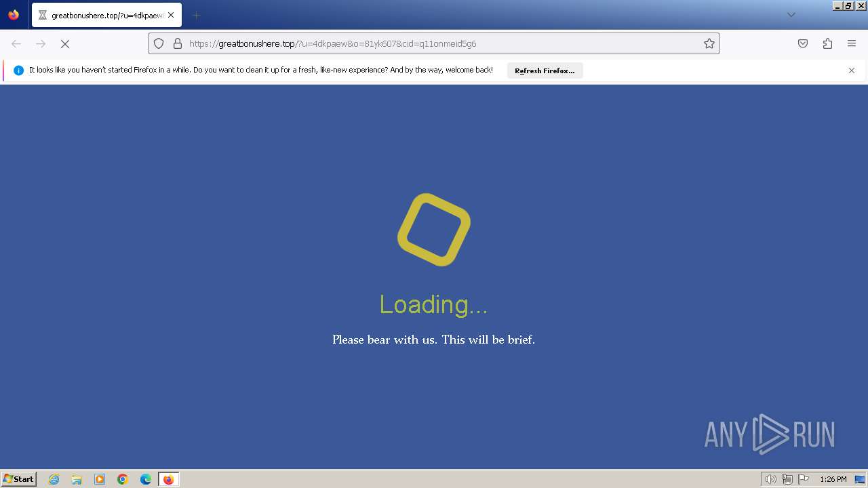Viewport: 868px width, 488px height.
Task: Click the show desktop tray icon
Action: click(860, 479)
